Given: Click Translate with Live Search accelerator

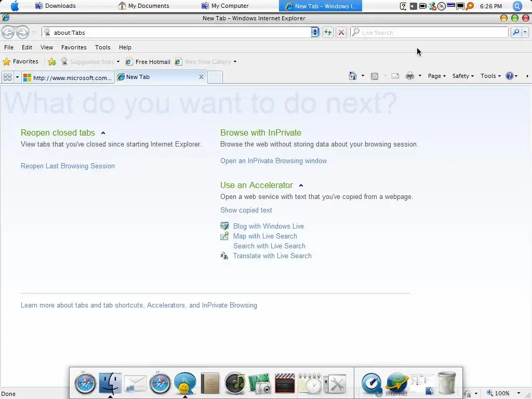Looking at the screenshot, I should click(272, 256).
